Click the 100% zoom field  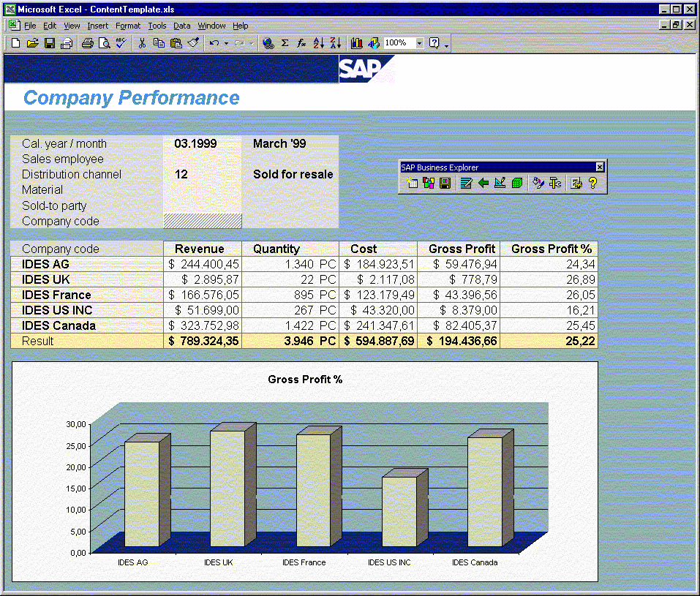[399, 43]
